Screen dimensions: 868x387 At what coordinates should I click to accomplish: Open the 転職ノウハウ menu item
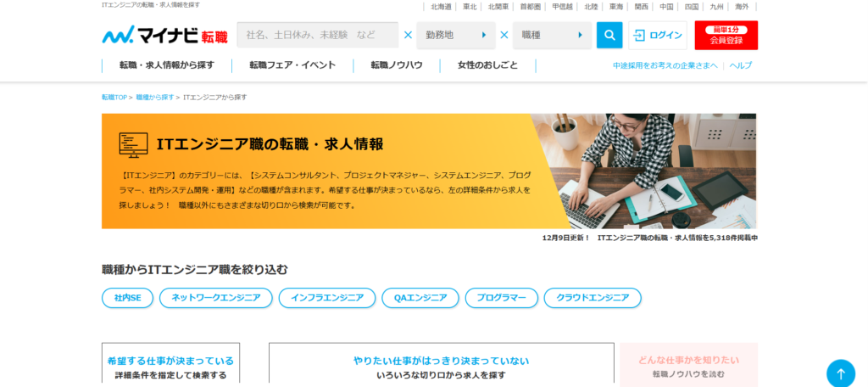(x=396, y=65)
